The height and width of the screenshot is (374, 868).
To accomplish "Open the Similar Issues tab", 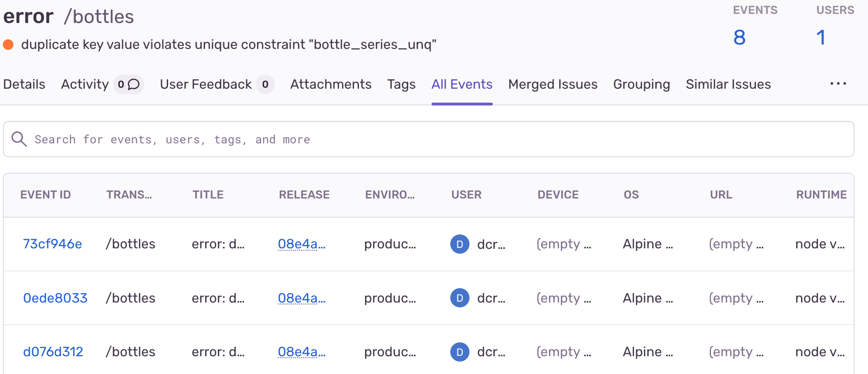I will click(x=728, y=84).
